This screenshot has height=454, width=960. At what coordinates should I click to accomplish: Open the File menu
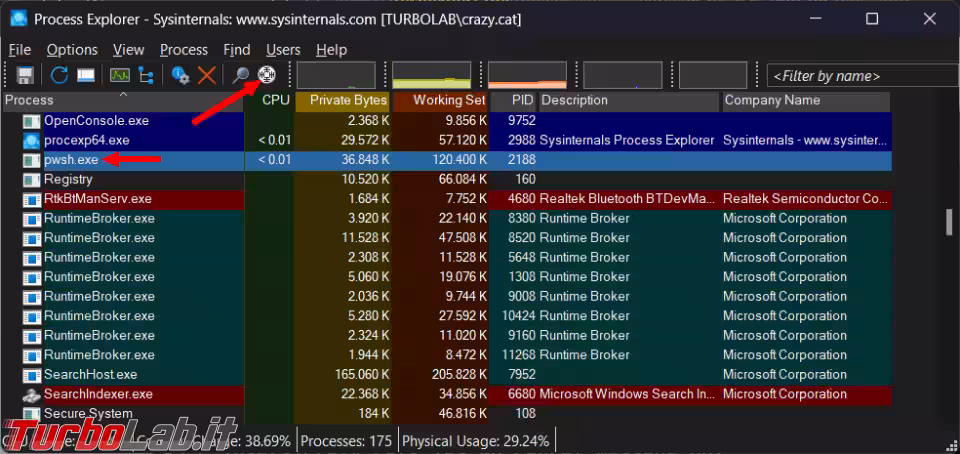(20, 50)
